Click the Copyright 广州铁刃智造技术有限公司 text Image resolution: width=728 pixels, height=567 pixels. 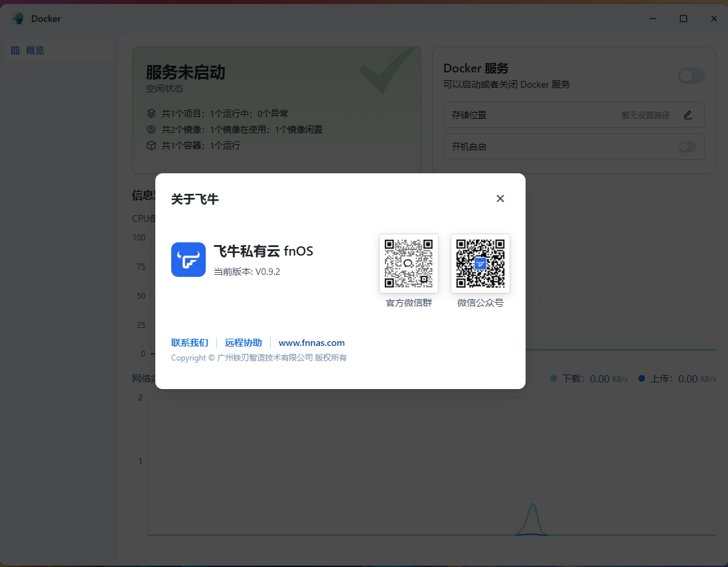259,358
